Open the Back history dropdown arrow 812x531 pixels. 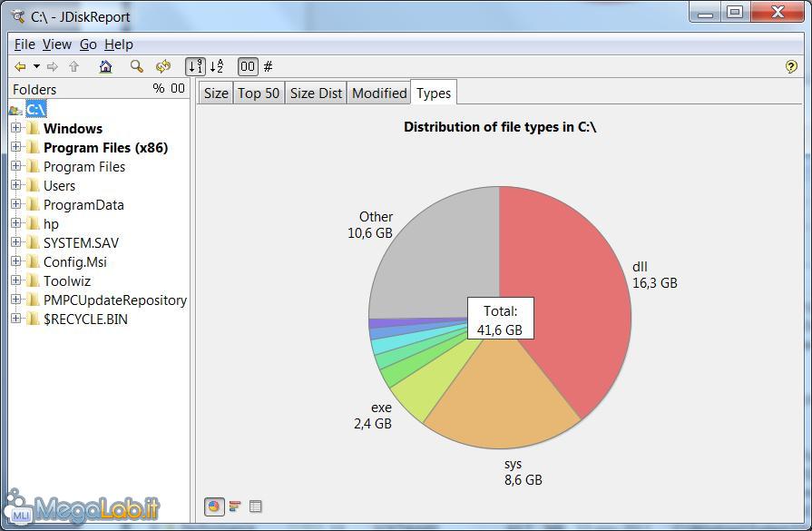tap(36, 66)
